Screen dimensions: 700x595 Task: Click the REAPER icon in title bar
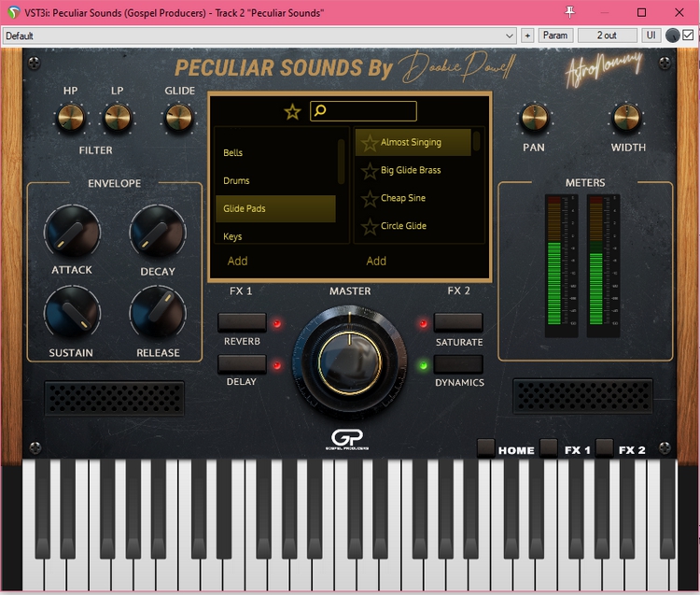click(14, 12)
